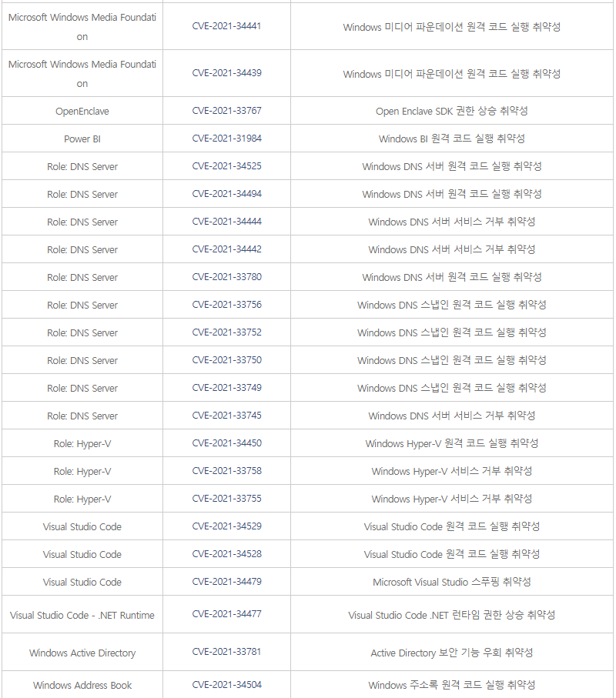Select CVE-2021-34504 identifier
This screenshot has height=698, width=616.
(x=226, y=685)
